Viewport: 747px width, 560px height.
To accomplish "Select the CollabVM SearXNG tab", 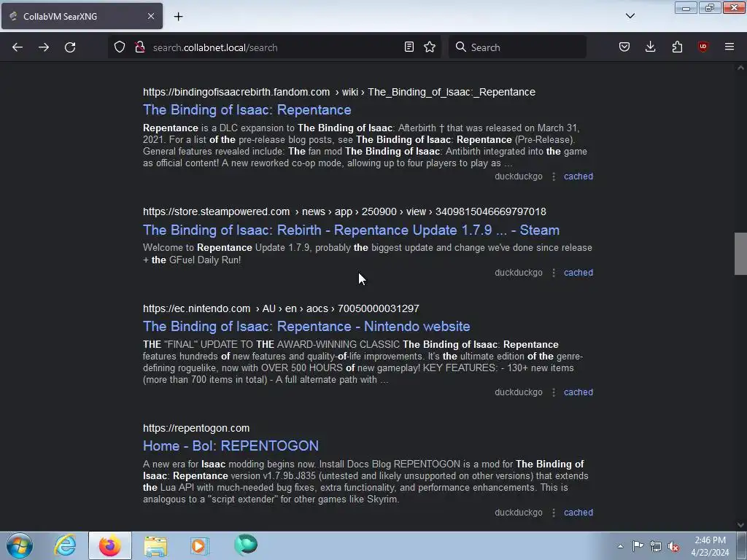I will (x=82, y=16).
